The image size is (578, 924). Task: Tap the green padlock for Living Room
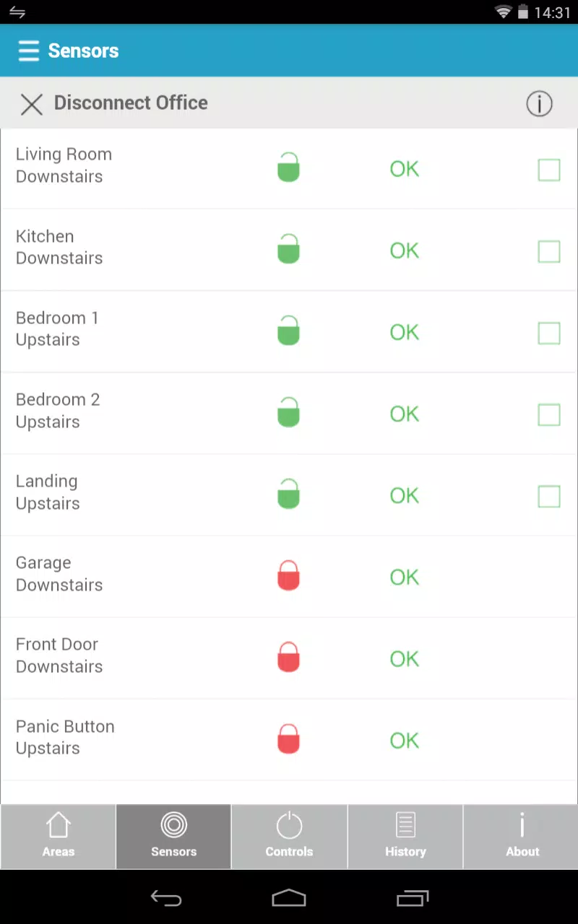288,167
